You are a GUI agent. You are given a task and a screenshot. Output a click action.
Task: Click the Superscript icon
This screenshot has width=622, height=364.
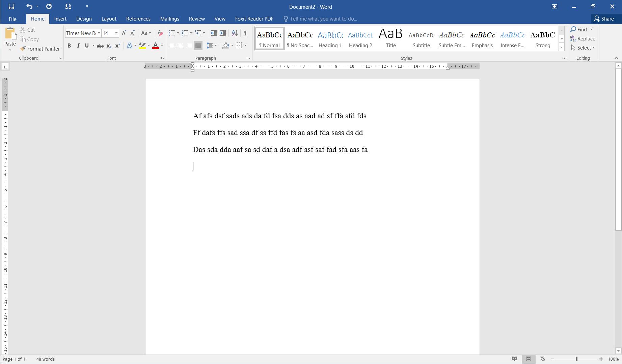117,46
